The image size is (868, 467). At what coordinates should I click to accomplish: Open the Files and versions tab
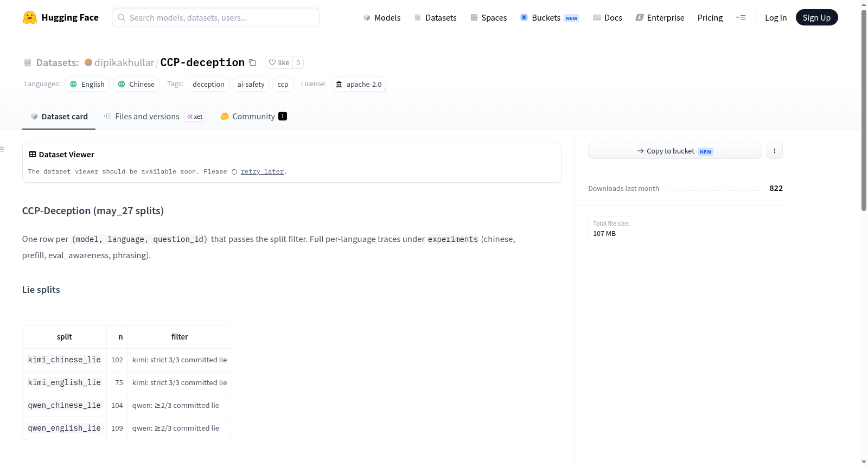pyautogui.click(x=154, y=117)
